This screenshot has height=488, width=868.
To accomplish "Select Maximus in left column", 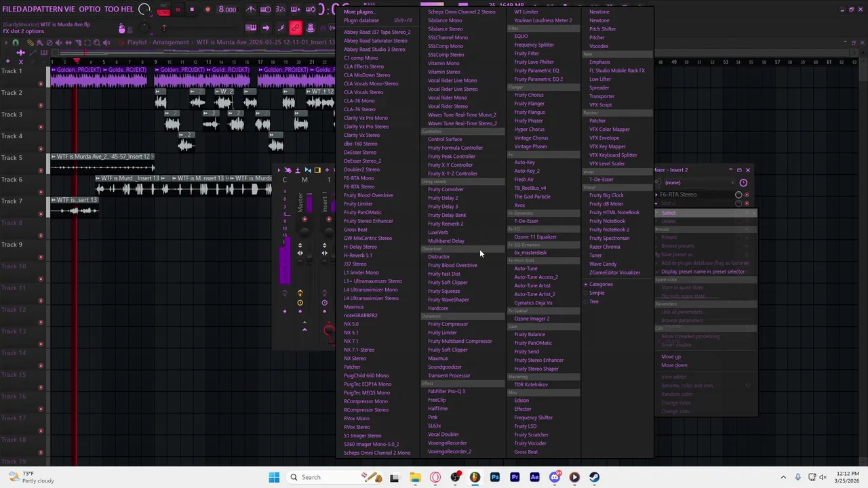I will 354,307.
